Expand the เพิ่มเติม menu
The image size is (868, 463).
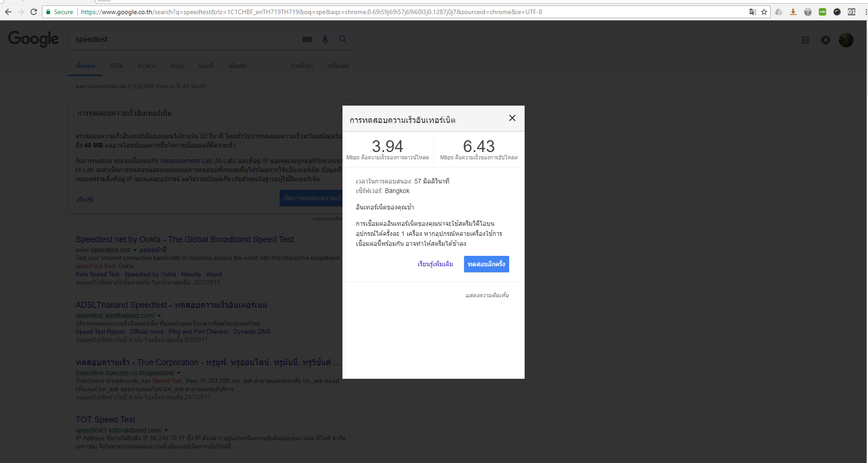238,66
